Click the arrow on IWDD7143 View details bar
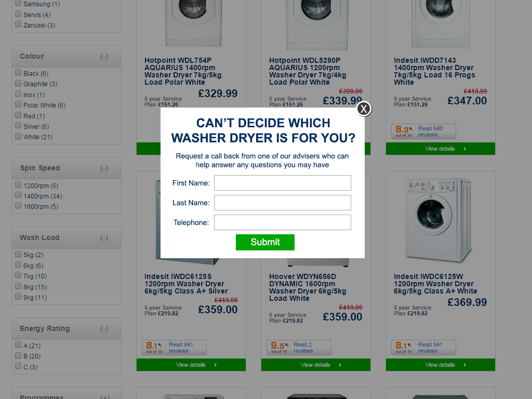532x399 pixels. point(465,149)
